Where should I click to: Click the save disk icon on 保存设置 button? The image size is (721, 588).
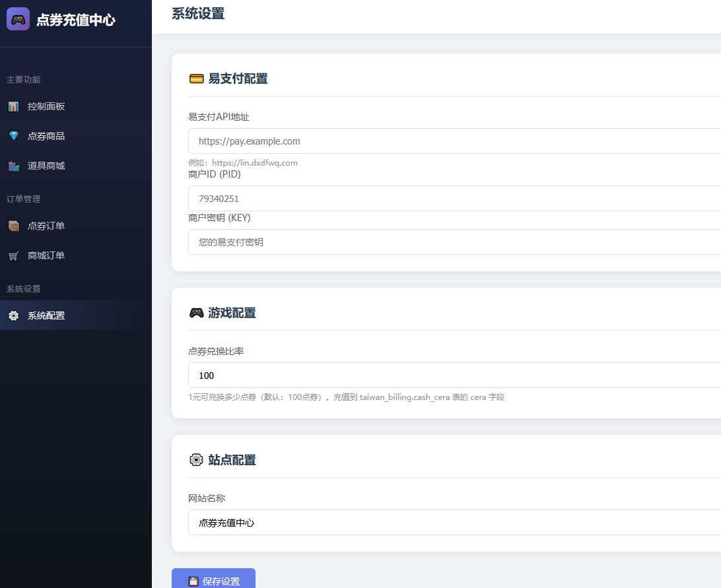click(x=193, y=581)
